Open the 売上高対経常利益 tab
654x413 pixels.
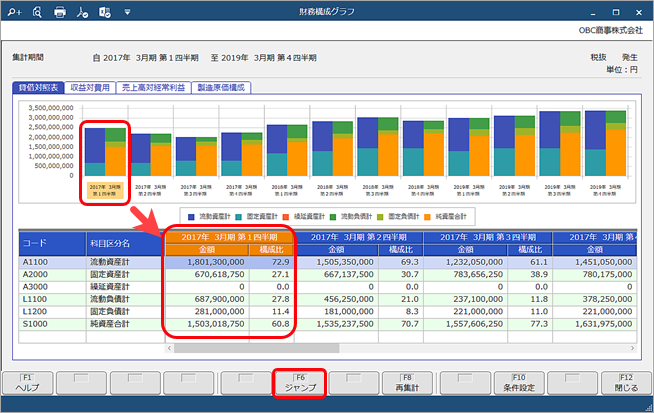[x=153, y=87]
